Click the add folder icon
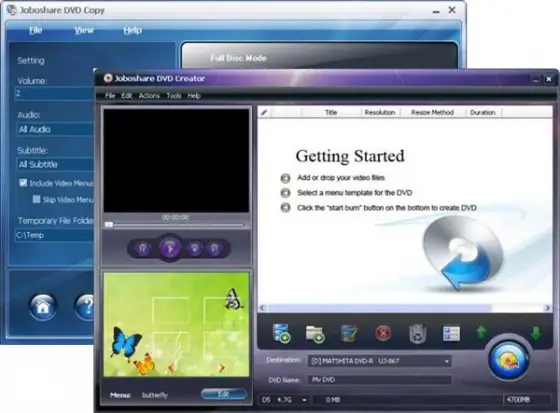Viewport: 560px width, 413px height. [315, 334]
